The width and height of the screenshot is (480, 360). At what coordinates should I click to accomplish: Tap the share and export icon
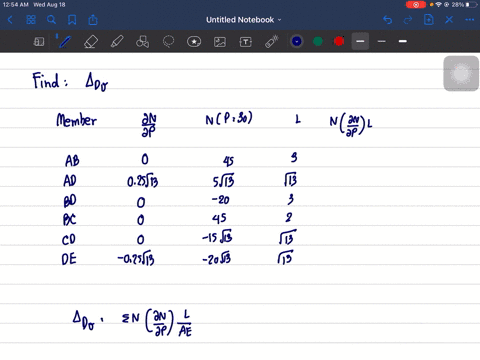(x=93, y=20)
